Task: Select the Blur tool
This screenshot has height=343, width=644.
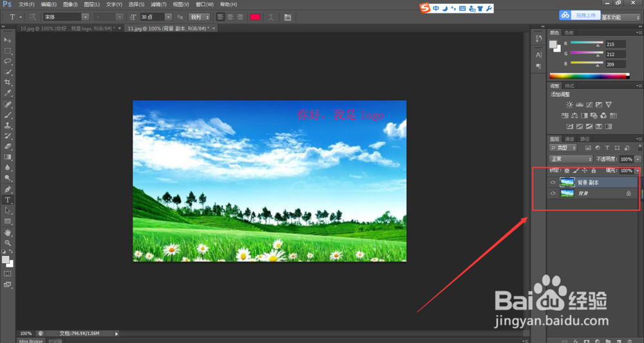Action: (x=7, y=168)
